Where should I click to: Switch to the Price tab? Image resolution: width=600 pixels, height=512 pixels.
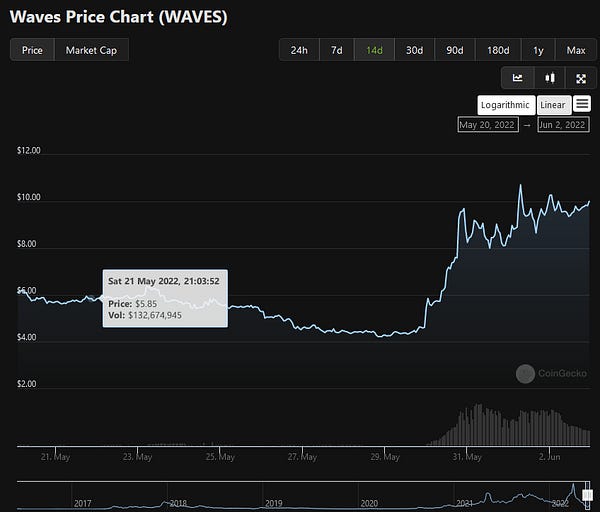coord(33,50)
